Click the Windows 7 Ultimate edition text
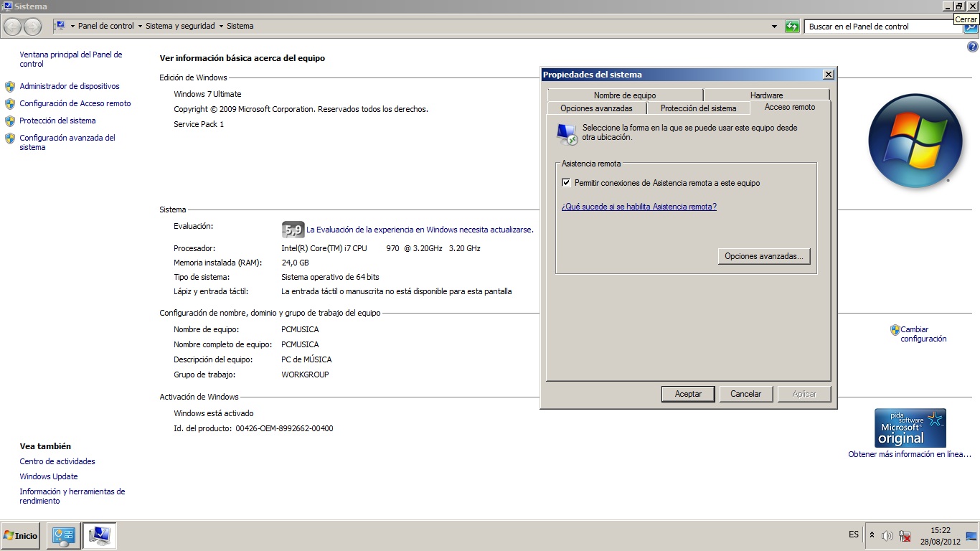980x551 pixels. tap(207, 94)
